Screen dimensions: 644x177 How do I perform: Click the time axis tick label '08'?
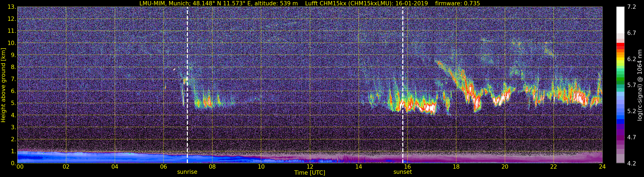pos(212,167)
